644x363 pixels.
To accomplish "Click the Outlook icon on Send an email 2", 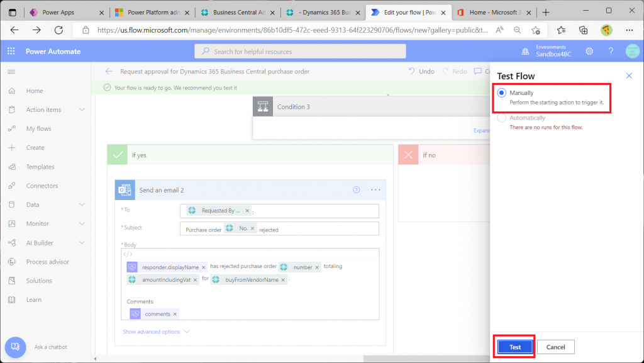I will 125,190.
